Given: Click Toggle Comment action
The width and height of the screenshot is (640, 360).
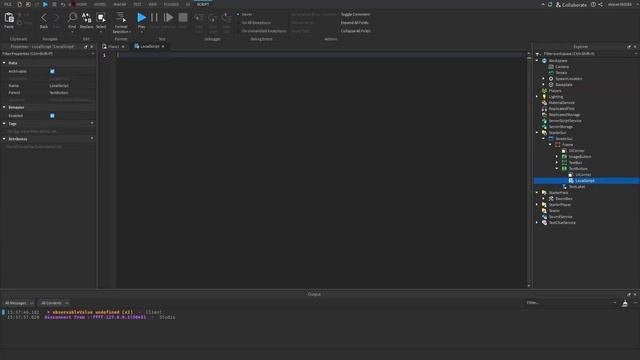Looking at the screenshot, I should (x=355, y=14).
